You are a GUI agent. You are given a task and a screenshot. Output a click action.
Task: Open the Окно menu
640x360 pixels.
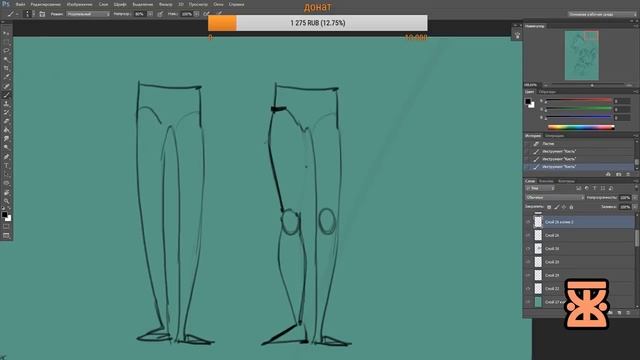point(218,4)
